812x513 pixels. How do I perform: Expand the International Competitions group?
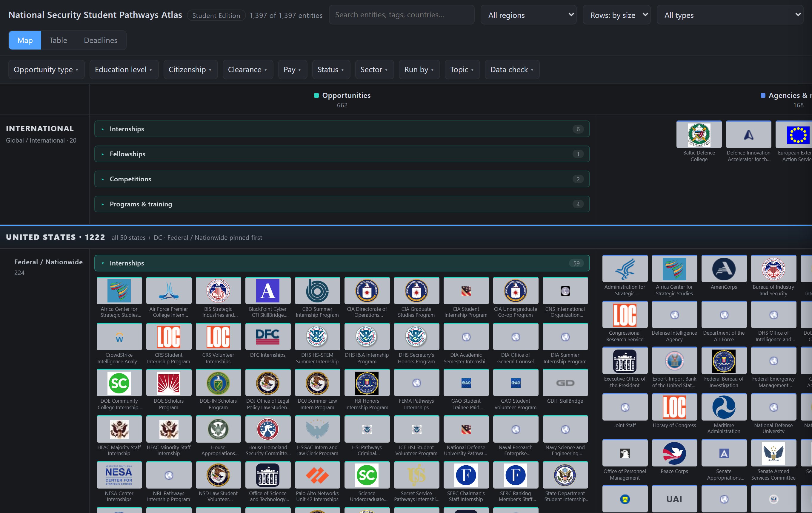click(x=342, y=179)
